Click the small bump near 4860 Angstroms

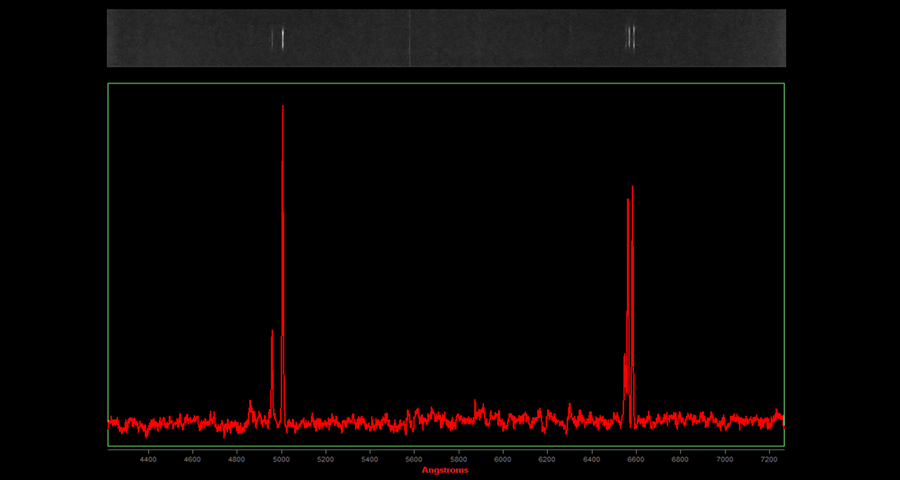[250, 407]
